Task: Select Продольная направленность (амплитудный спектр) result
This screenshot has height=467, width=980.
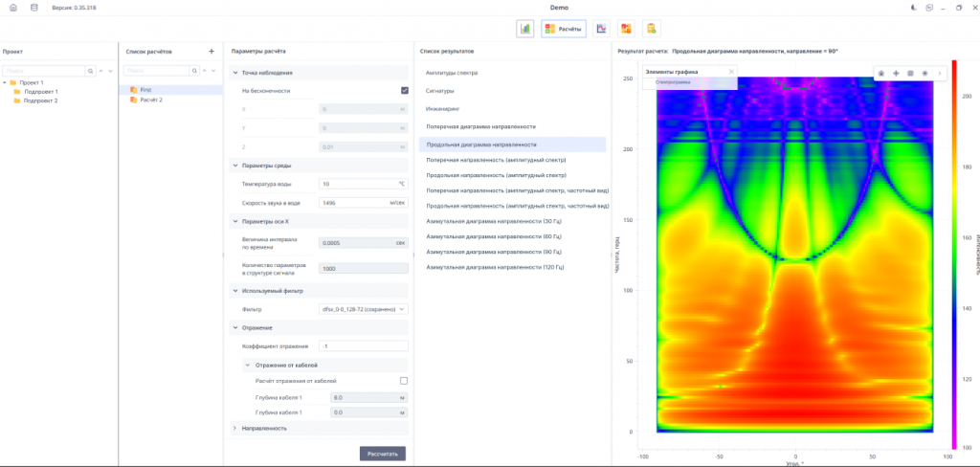Action: [x=497, y=175]
